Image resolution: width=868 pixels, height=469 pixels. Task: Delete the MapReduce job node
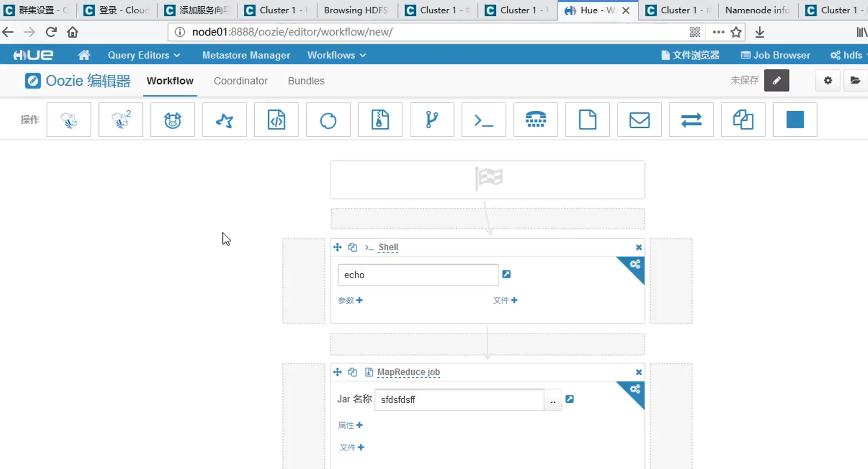coord(638,372)
